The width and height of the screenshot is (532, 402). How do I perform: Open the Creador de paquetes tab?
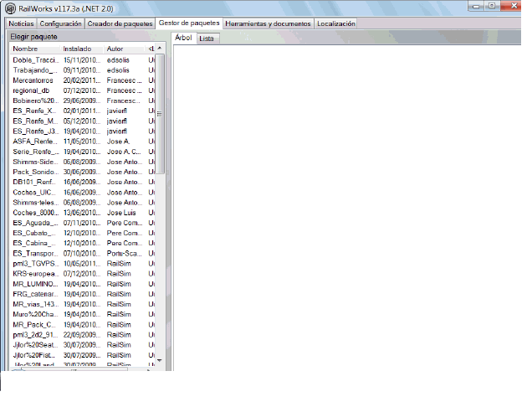tap(120, 23)
